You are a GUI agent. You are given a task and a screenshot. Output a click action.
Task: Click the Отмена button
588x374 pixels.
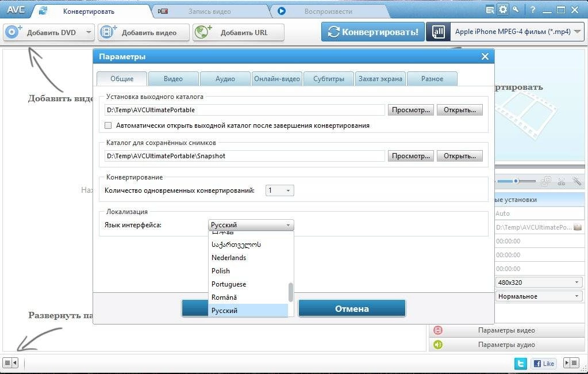pyautogui.click(x=352, y=308)
